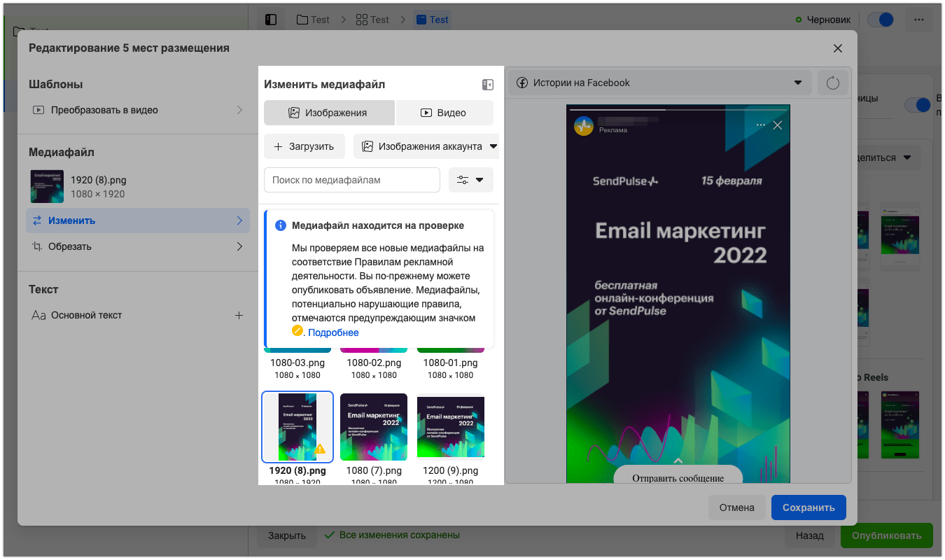Click the Загрузить upload button
This screenshot has height=560, width=945.
(x=304, y=146)
